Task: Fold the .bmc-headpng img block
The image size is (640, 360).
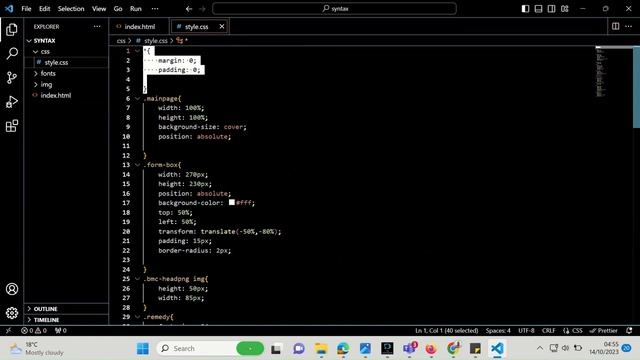Action: (138, 279)
